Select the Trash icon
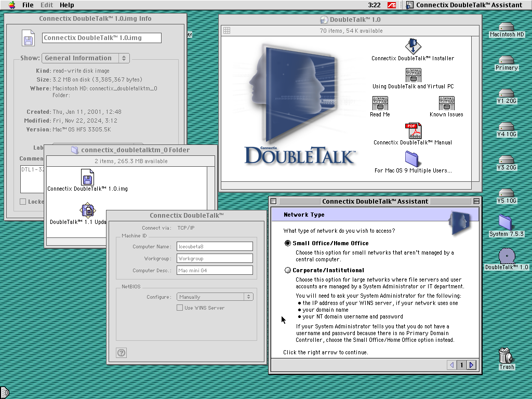The image size is (532, 399). click(x=506, y=355)
